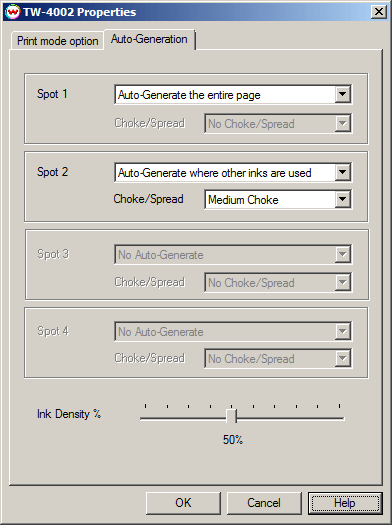
Task: Click the Medium Choke combo box text
Action: (x=243, y=200)
